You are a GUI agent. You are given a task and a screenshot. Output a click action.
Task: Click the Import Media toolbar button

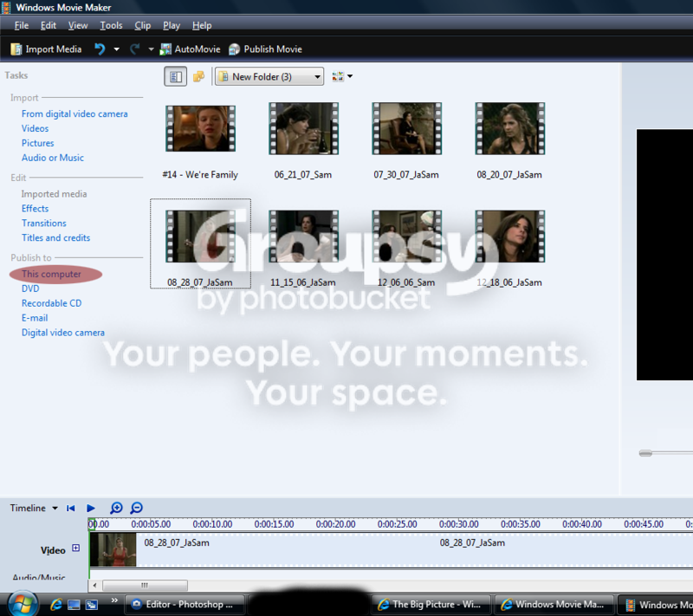[x=46, y=49]
